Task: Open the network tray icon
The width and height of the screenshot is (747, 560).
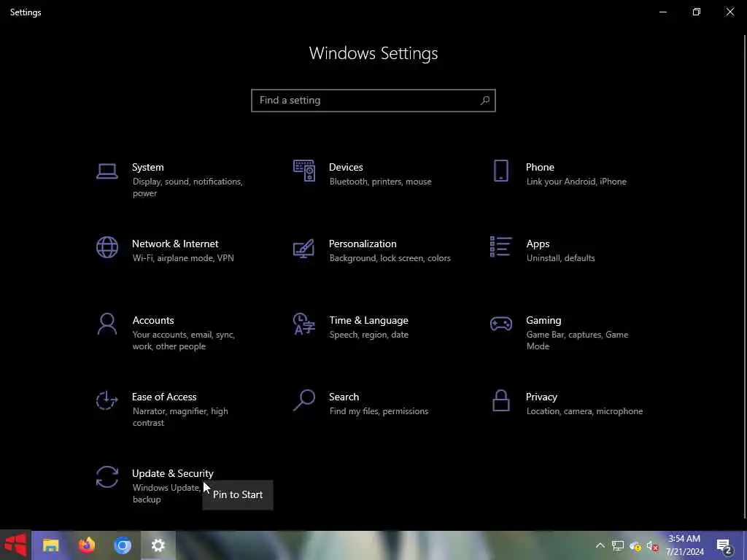Action: (x=618, y=545)
